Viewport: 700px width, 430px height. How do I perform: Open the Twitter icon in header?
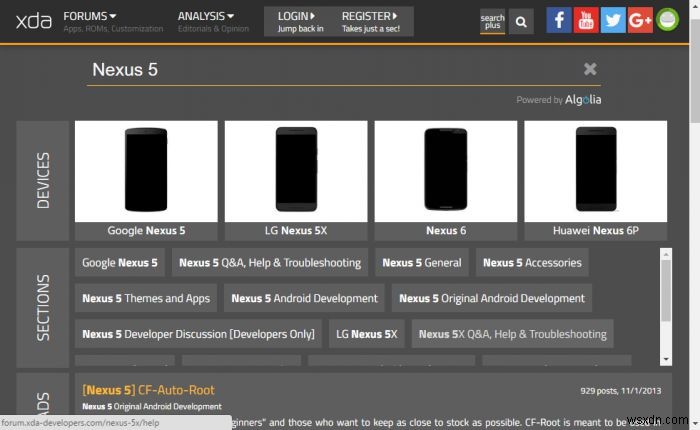(613, 20)
